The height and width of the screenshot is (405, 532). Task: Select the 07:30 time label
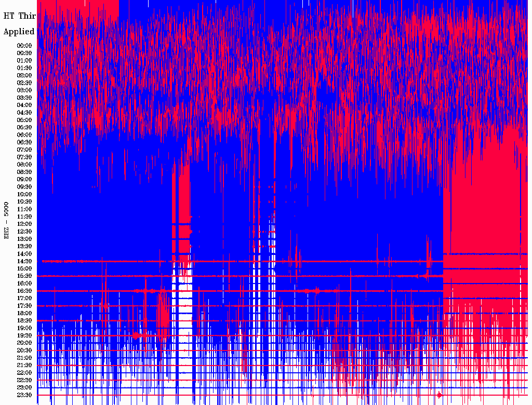coord(24,157)
